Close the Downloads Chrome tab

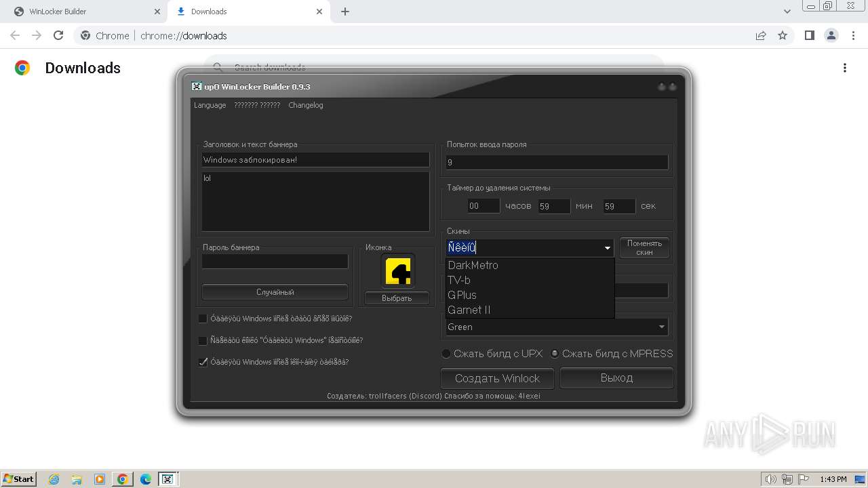pyautogui.click(x=319, y=12)
